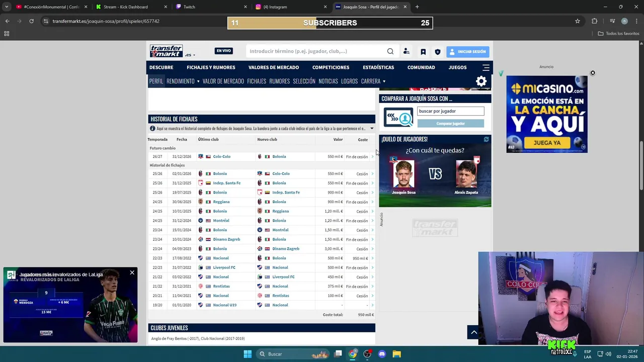Click the Transfermarkt logo
Image resolution: width=644 pixels, height=362 pixels.
click(x=166, y=51)
